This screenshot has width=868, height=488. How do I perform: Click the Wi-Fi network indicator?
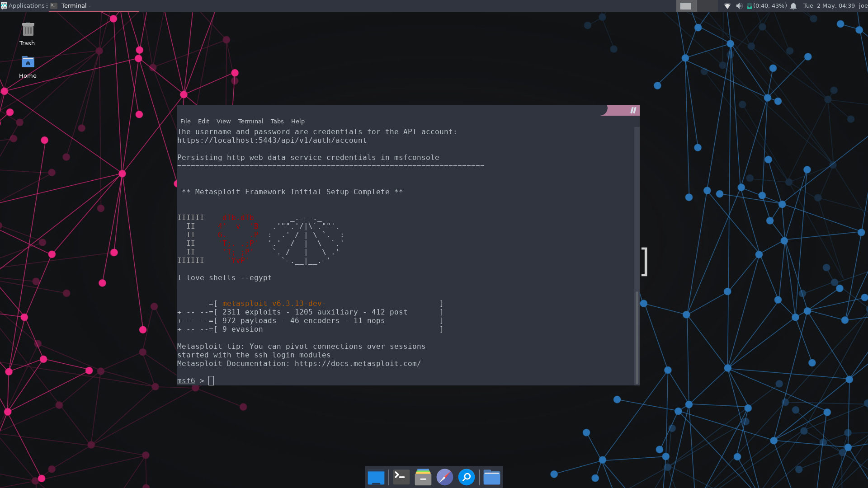[x=727, y=6]
